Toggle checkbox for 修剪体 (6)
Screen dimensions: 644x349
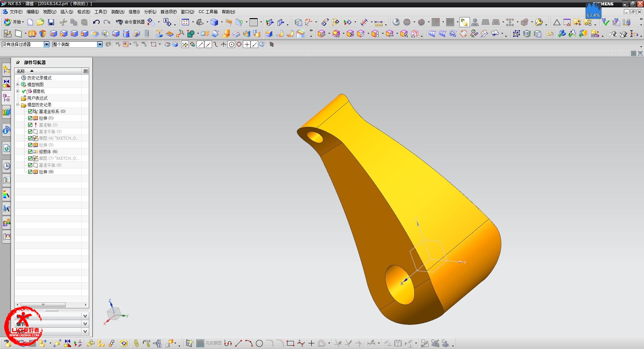(x=30, y=152)
